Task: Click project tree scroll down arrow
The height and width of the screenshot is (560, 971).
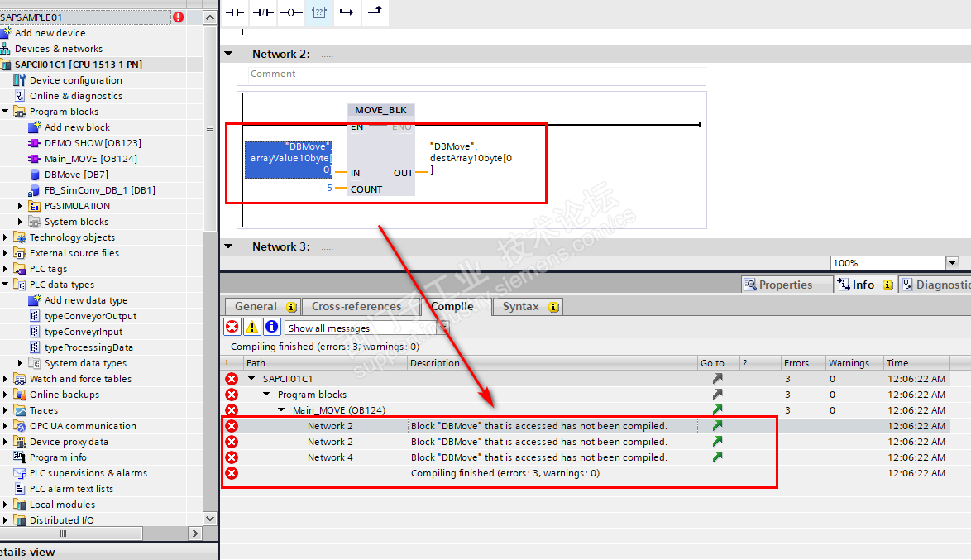Action: 210,519
